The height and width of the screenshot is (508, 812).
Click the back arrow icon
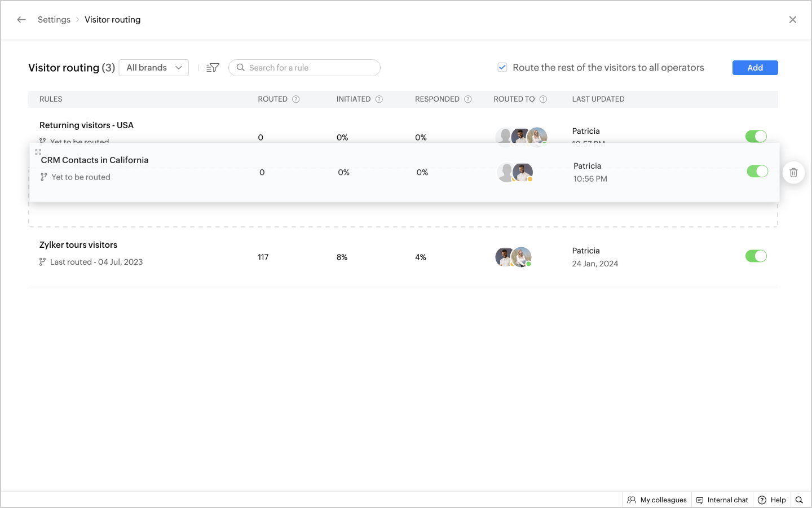click(x=21, y=20)
